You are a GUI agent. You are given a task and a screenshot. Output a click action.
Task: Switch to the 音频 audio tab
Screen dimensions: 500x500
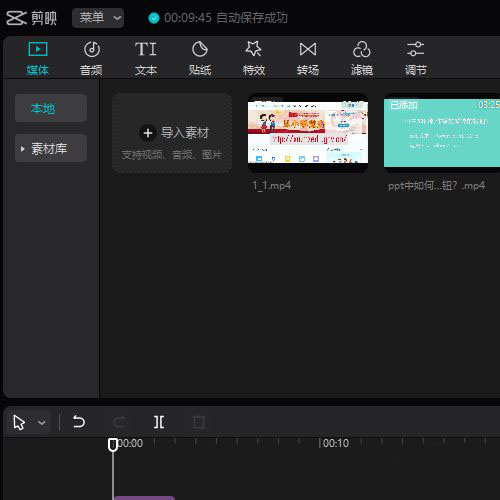tap(91, 58)
